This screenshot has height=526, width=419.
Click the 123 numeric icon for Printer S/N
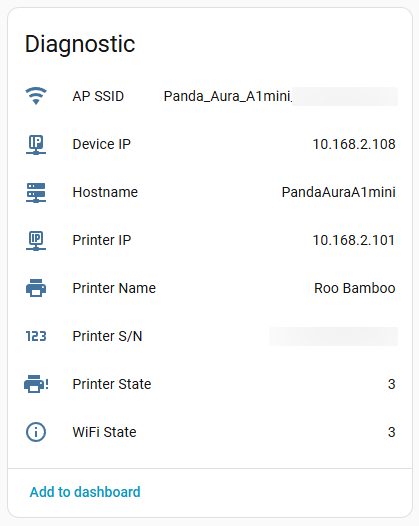tap(36, 336)
